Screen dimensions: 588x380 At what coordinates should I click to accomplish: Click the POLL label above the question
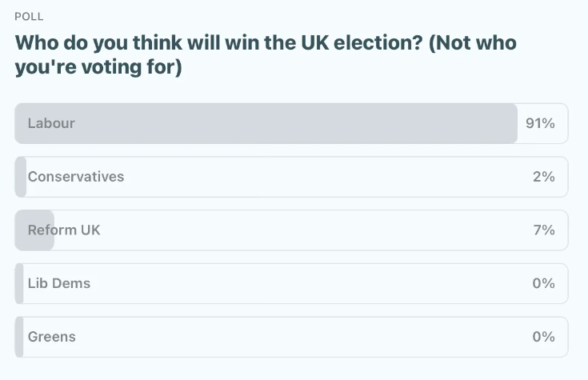(30, 17)
